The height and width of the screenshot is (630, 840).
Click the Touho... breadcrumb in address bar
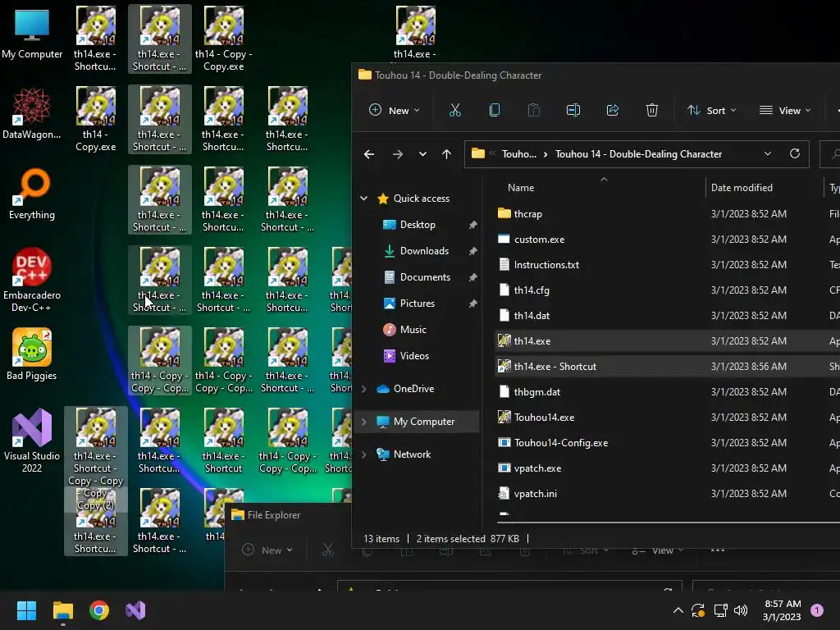[518, 154]
